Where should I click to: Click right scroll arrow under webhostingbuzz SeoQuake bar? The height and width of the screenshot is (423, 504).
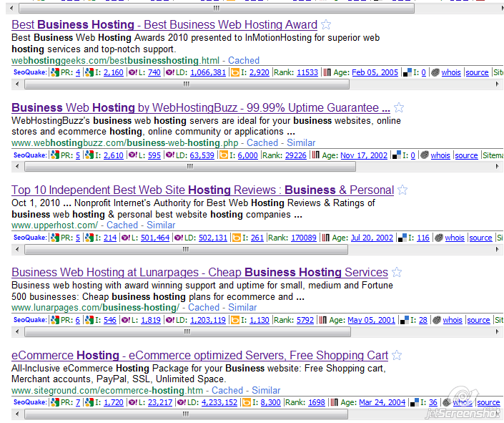click(498, 167)
